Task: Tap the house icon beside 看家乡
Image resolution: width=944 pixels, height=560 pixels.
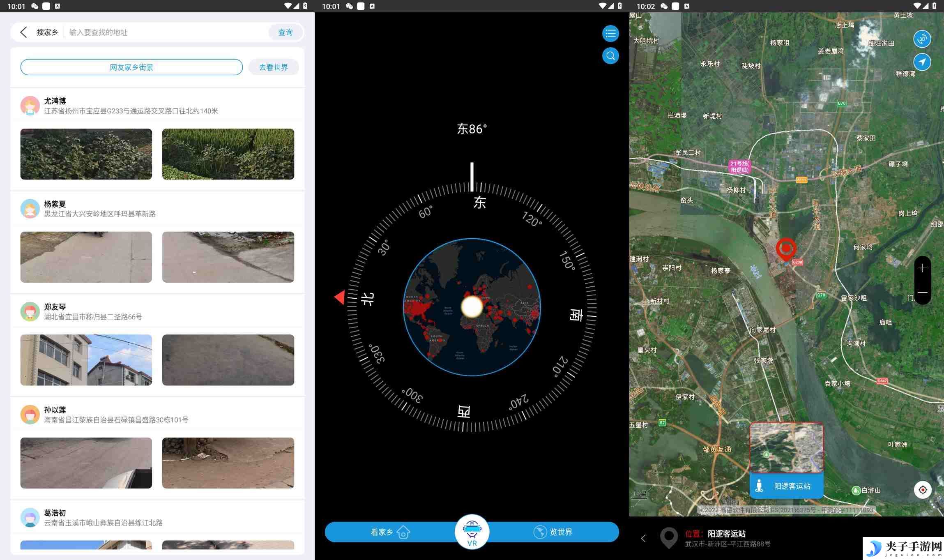Action: click(x=403, y=532)
